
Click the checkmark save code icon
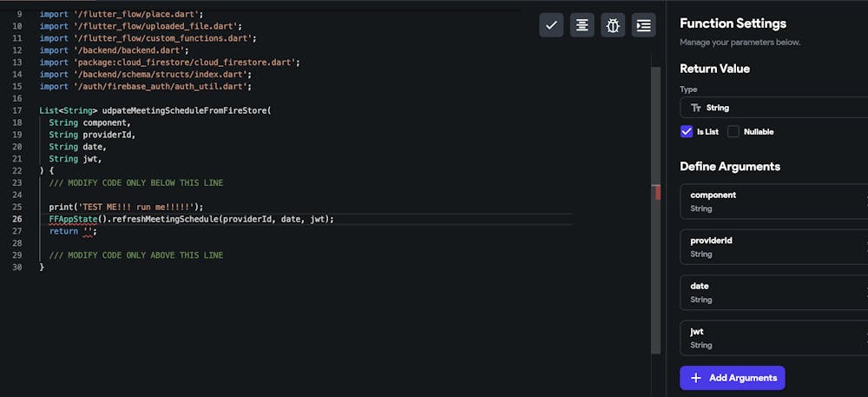pos(551,25)
